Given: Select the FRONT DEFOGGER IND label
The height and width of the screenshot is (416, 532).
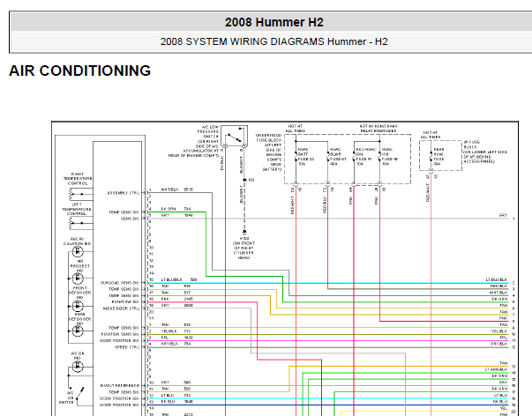Looking at the screenshot, I should point(79,293).
